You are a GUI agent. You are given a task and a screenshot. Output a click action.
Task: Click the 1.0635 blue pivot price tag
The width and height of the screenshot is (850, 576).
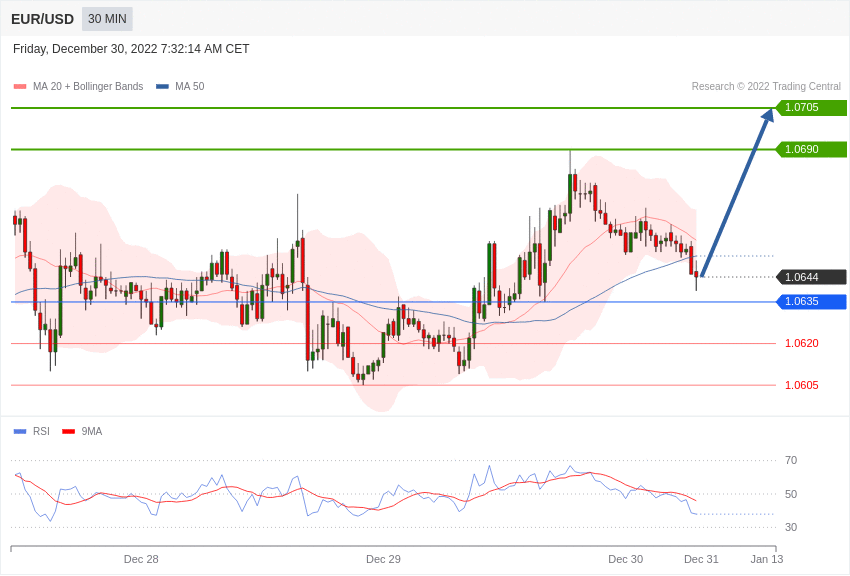click(x=811, y=301)
